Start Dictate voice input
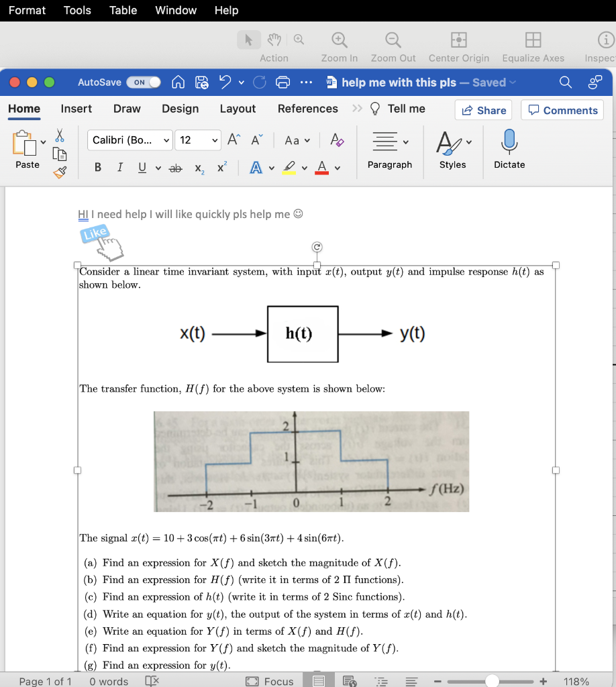The image size is (616, 687). (x=509, y=149)
